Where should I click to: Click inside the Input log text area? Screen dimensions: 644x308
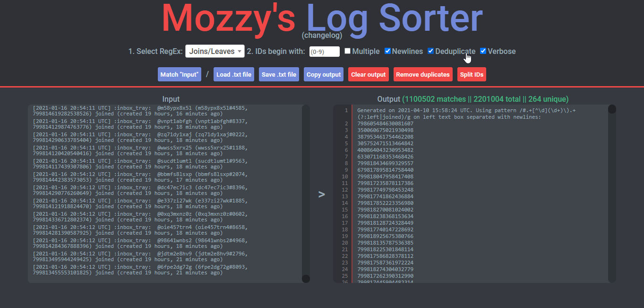click(165, 189)
